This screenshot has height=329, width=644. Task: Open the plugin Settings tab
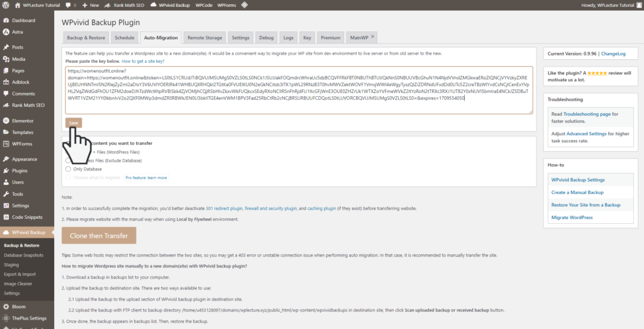(x=240, y=37)
